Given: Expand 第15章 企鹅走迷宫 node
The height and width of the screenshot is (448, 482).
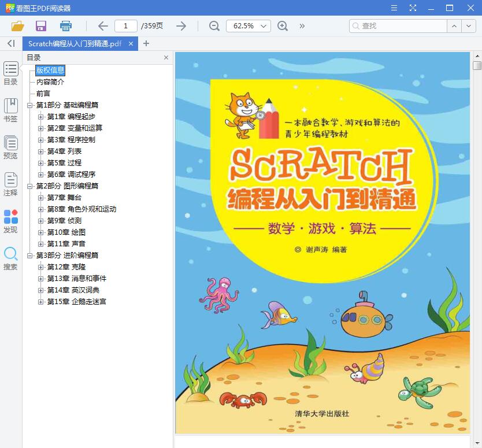Looking at the screenshot, I should pos(40,302).
